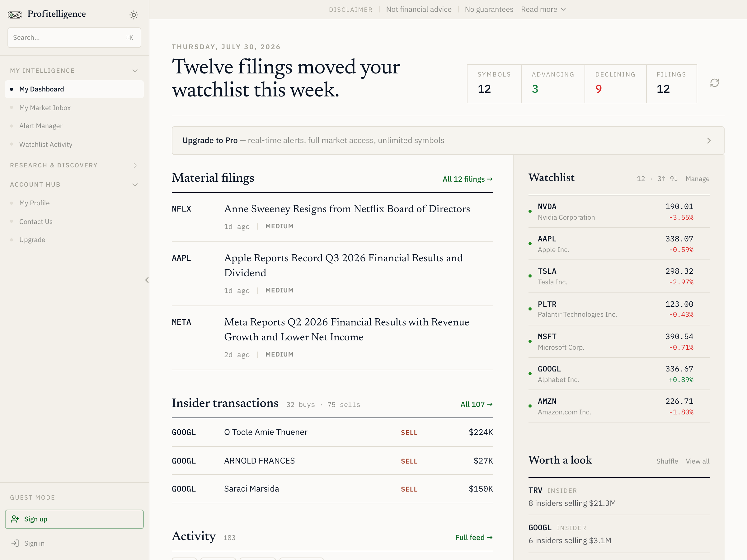Open the Full feed link
This screenshot has width=747, height=560.
coord(474,537)
